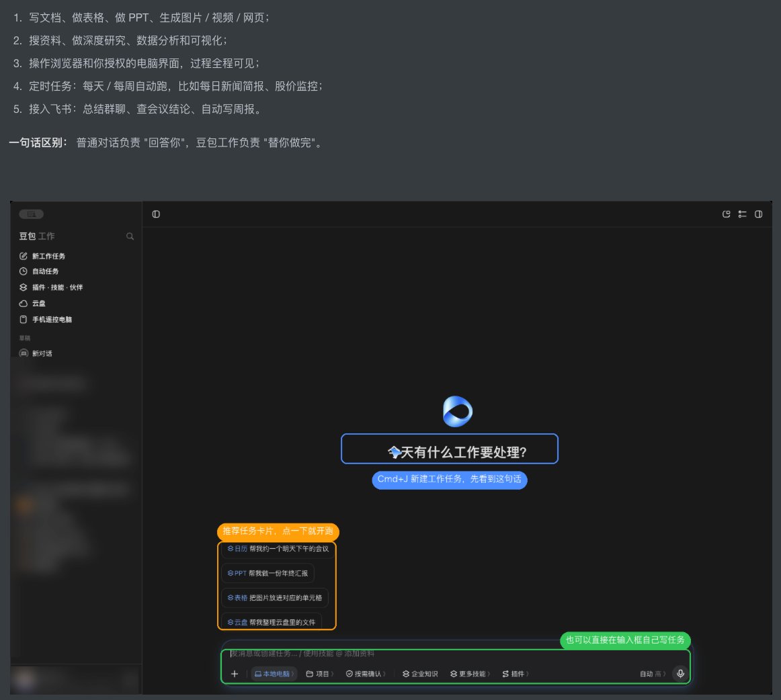Click the 草稿 section label
The width and height of the screenshot is (781, 700).
(24, 338)
